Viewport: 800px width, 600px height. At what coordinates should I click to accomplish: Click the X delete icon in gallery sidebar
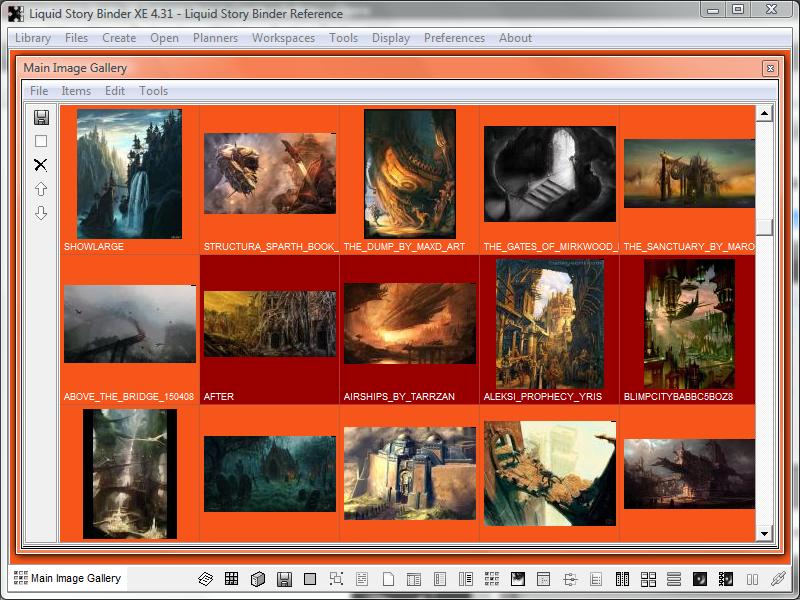click(x=41, y=165)
